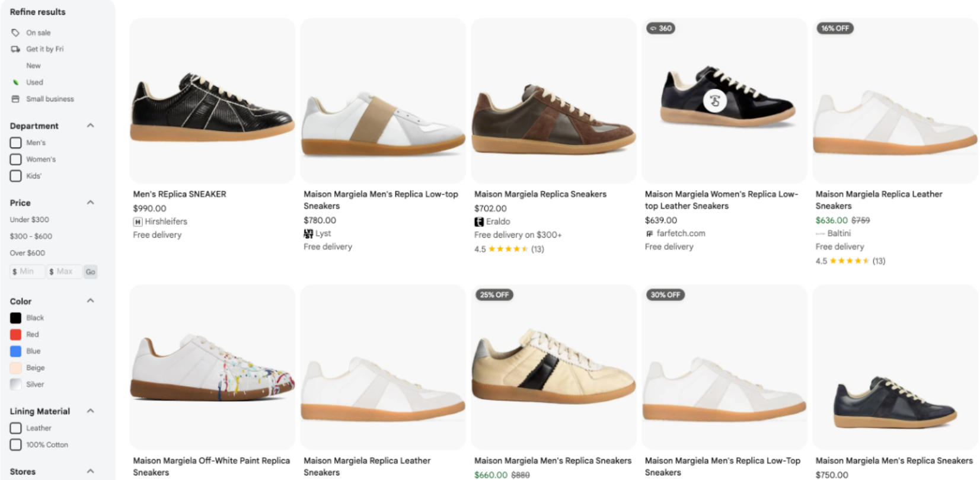Click the 360 view badge
This screenshot has height=480, width=980.
click(x=660, y=28)
